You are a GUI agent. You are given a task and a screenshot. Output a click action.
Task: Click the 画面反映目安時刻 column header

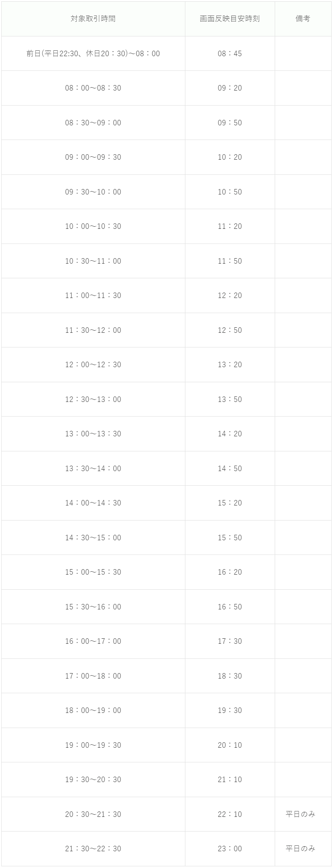point(230,19)
